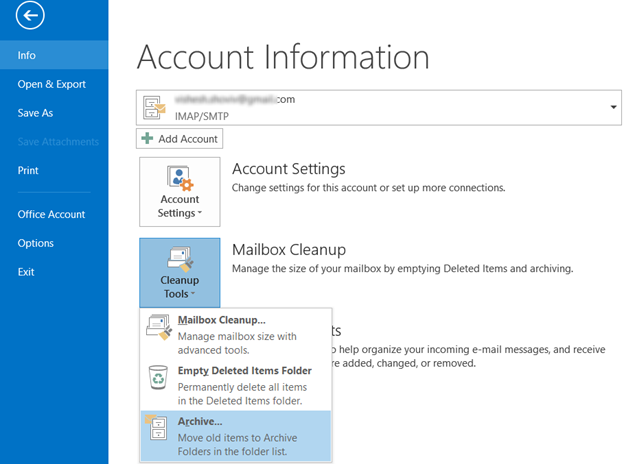Click the account mailbox icon beside IMAP/SMTP
Image resolution: width=624 pixels, height=464 pixels.
[154, 108]
